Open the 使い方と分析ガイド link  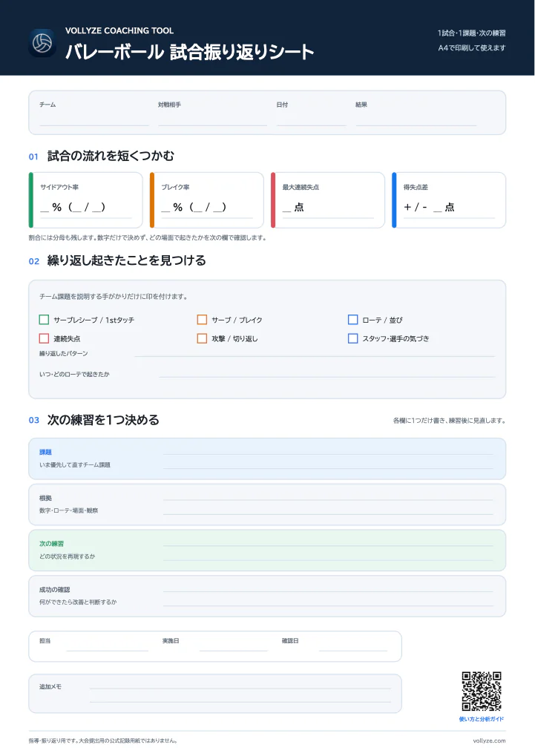coord(482,719)
